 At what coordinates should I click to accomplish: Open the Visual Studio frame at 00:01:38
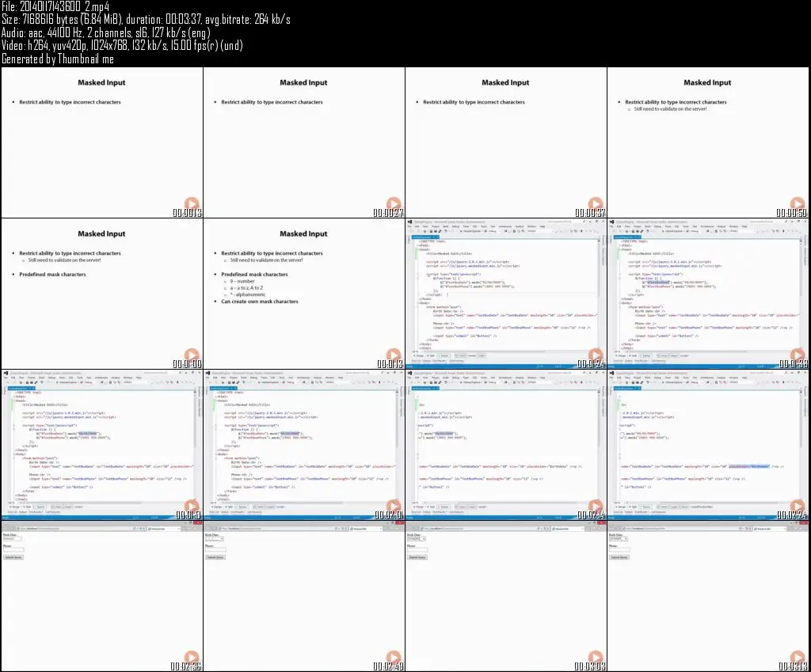[708, 294]
